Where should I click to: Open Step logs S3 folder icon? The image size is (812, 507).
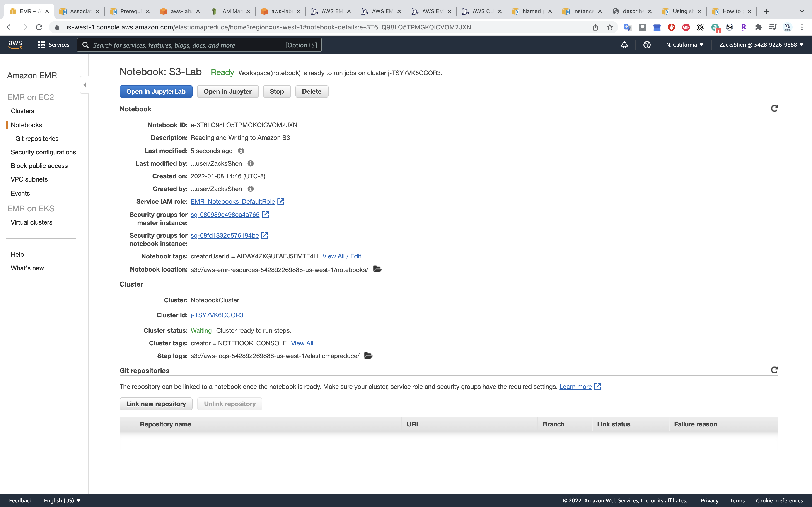(x=368, y=355)
